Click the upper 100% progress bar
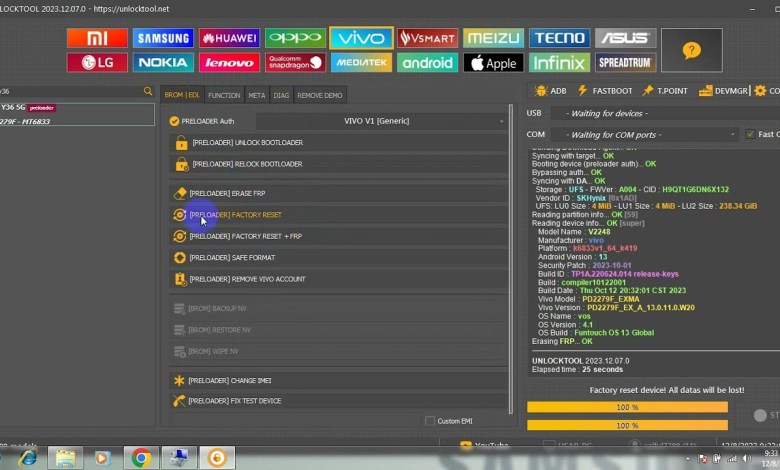The width and height of the screenshot is (780, 470). (x=627, y=407)
